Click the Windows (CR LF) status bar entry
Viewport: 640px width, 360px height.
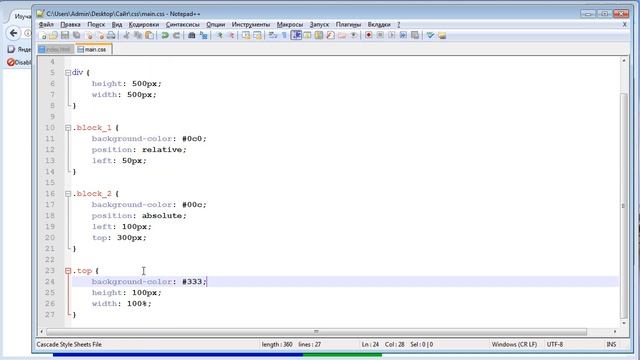coord(514,344)
